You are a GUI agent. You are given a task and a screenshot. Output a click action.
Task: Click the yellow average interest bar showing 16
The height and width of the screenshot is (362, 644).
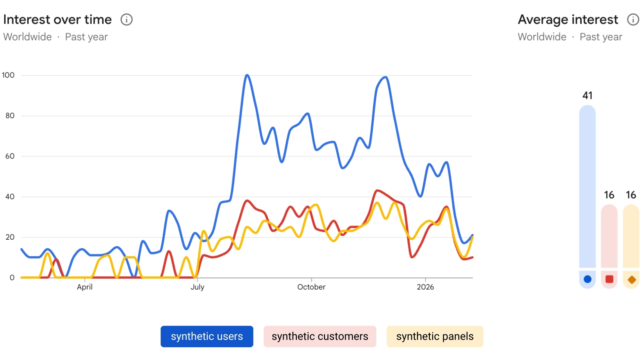tap(631, 235)
